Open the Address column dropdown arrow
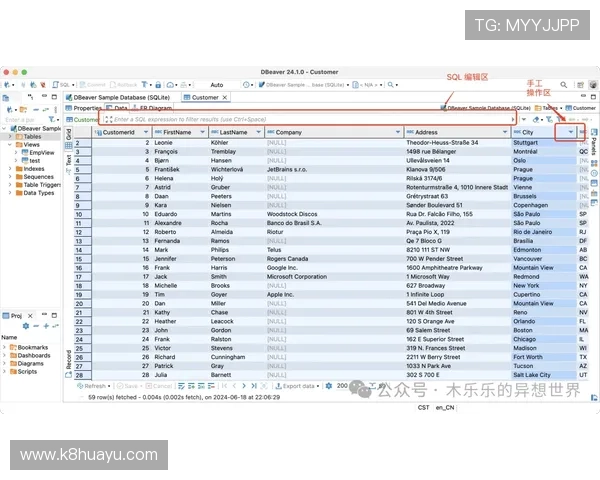Image resolution: width=600 pixels, height=480 pixels. [505, 132]
